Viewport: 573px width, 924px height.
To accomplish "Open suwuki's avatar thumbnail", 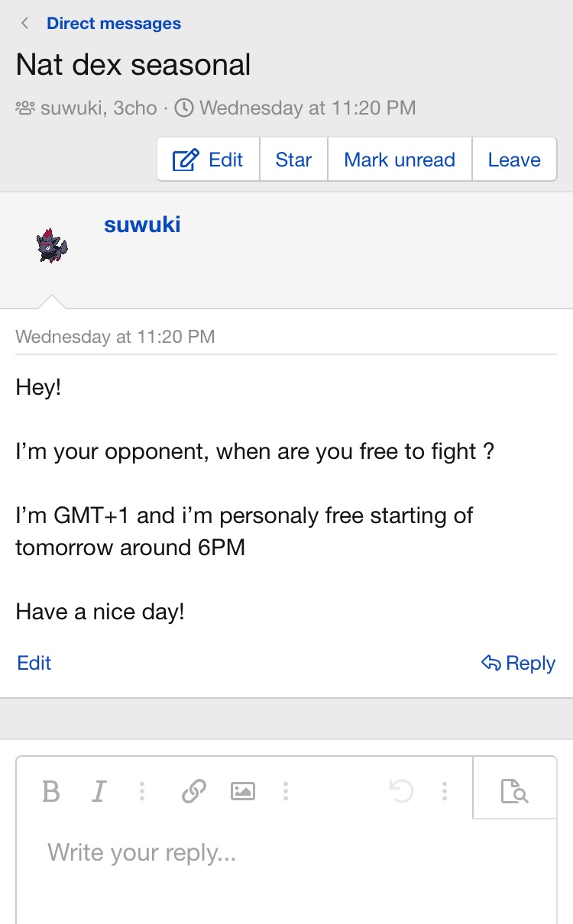I will pos(52,246).
